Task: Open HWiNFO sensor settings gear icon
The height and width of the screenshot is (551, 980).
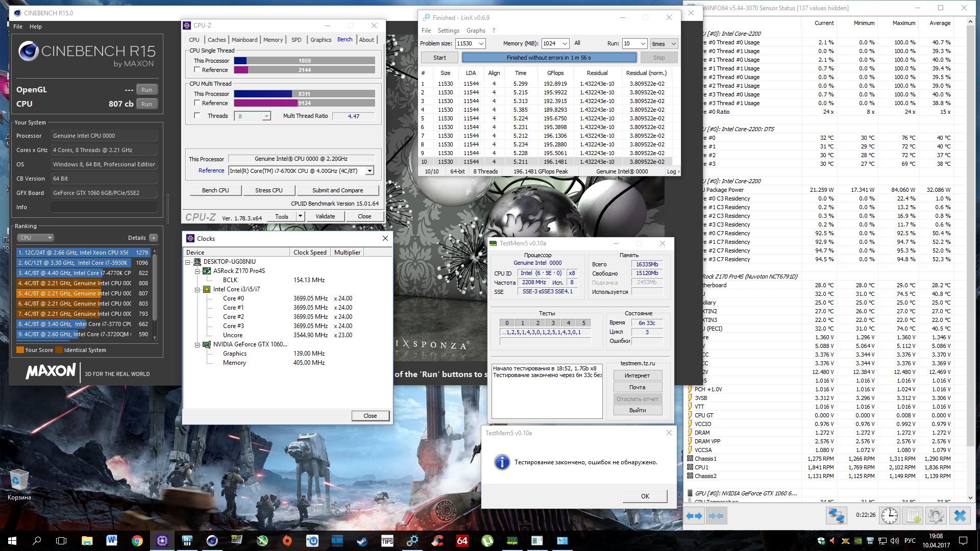Action: coord(936,516)
